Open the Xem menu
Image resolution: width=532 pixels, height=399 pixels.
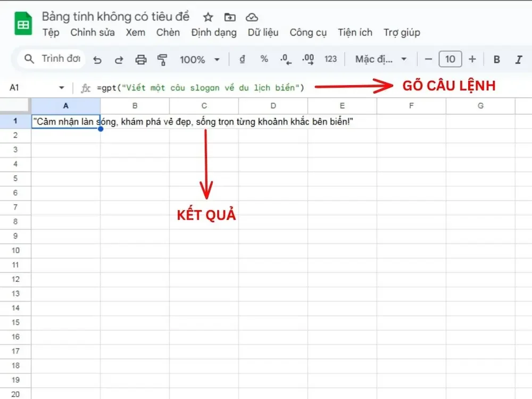[135, 32]
